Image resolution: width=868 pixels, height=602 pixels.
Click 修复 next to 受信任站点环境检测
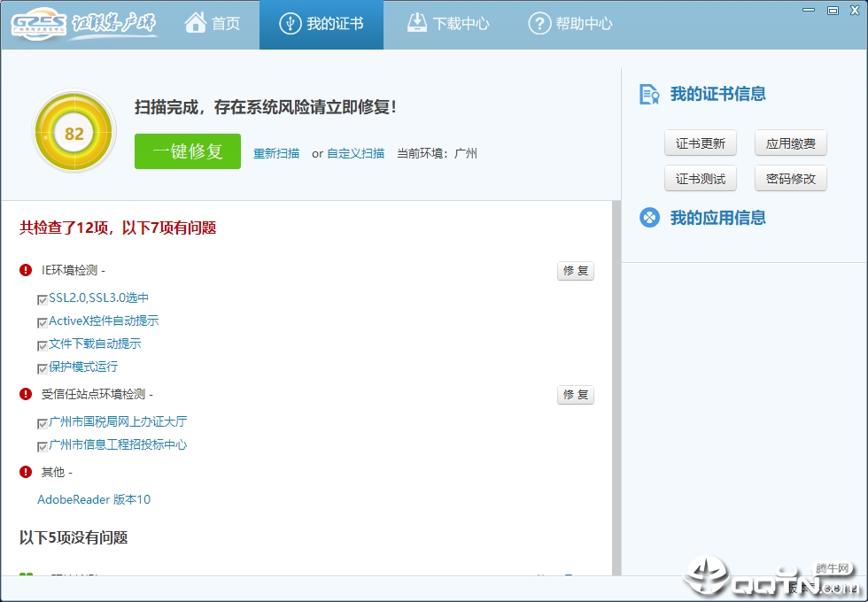574,395
